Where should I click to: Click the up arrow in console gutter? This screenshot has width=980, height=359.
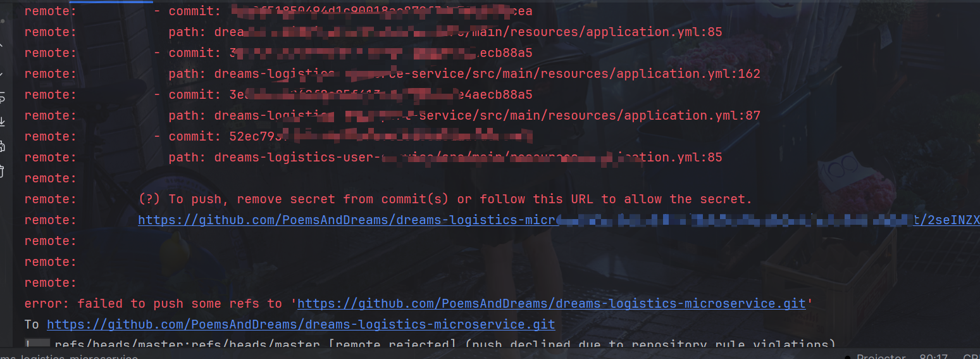click(2, 46)
